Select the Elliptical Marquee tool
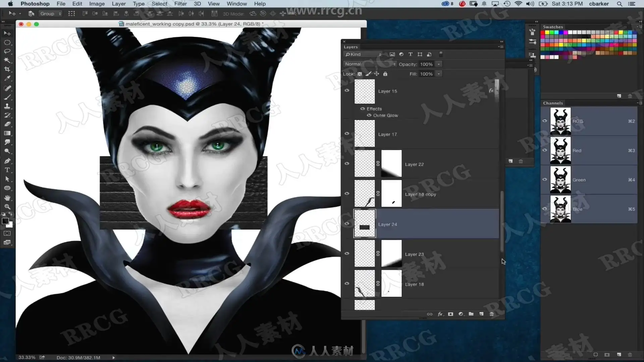 coord(7,43)
